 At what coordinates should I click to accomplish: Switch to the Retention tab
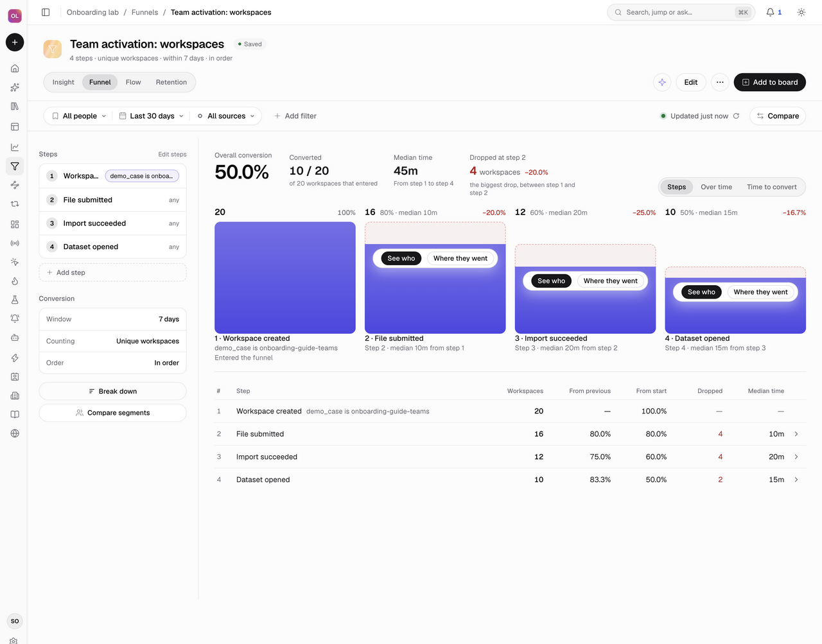click(x=171, y=82)
